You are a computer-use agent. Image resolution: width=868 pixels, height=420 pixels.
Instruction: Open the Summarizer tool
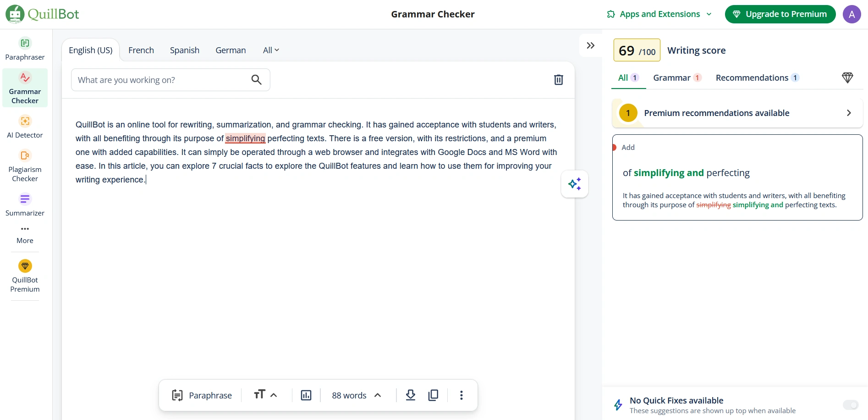coord(25,204)
